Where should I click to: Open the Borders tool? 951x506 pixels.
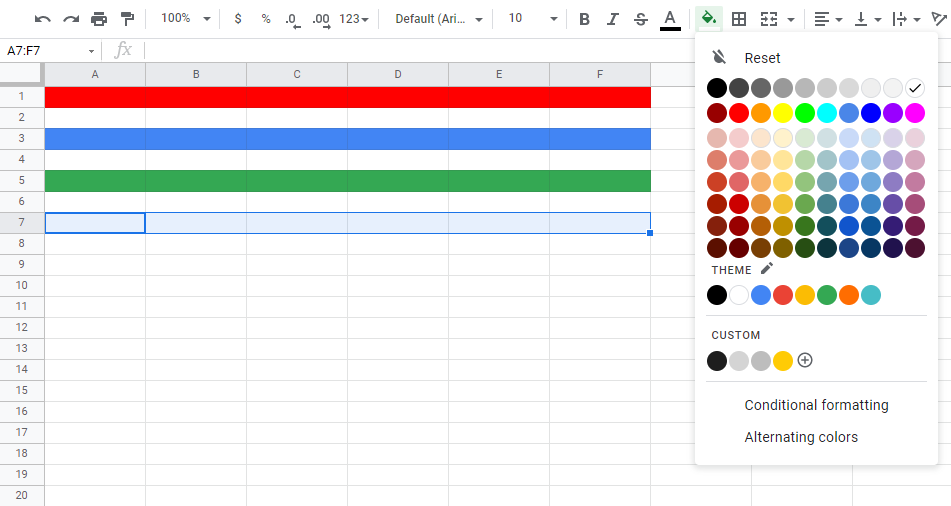click(739, 19)
